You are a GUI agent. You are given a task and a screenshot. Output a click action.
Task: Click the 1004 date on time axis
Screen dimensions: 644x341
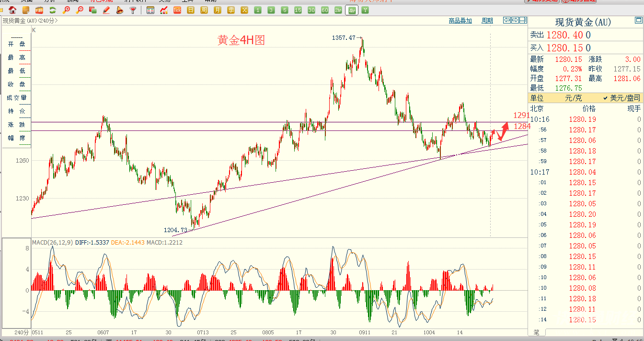(429, 332)
